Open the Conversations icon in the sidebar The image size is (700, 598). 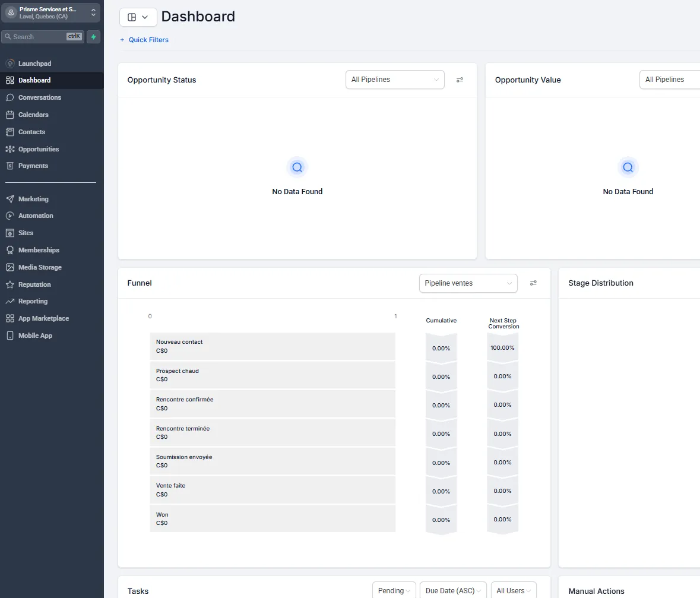click(11, 97)
